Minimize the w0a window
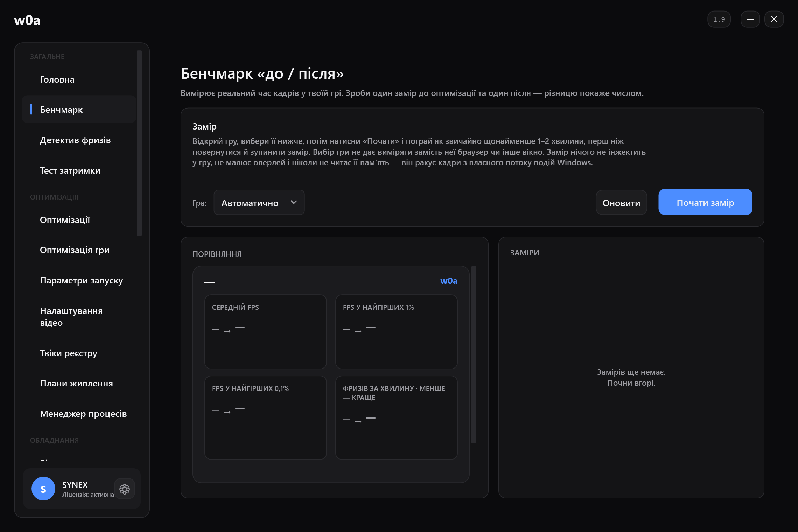The width and height of the screenshot is (798, 532). tap(750, 19)
